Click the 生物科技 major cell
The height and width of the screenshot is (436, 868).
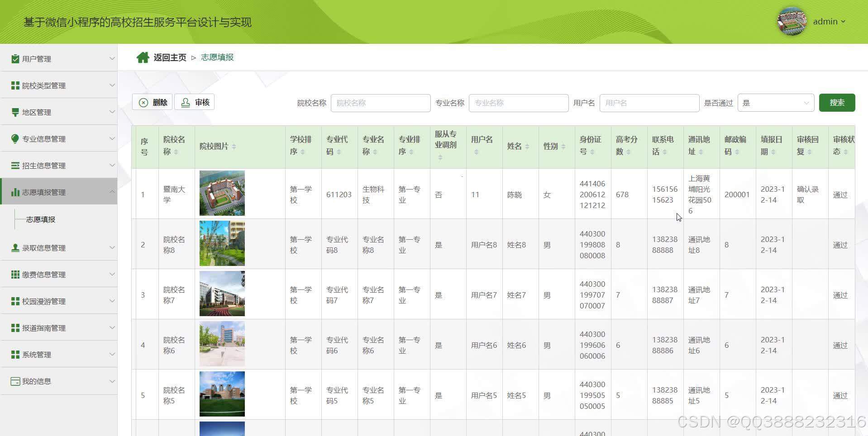point(373,194)
